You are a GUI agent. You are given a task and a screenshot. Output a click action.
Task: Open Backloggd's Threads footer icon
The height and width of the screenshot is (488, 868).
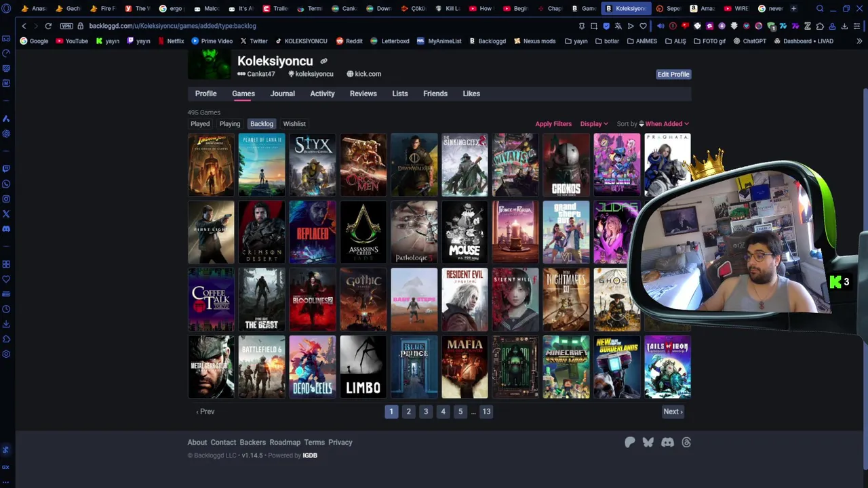tap(686, 442)
